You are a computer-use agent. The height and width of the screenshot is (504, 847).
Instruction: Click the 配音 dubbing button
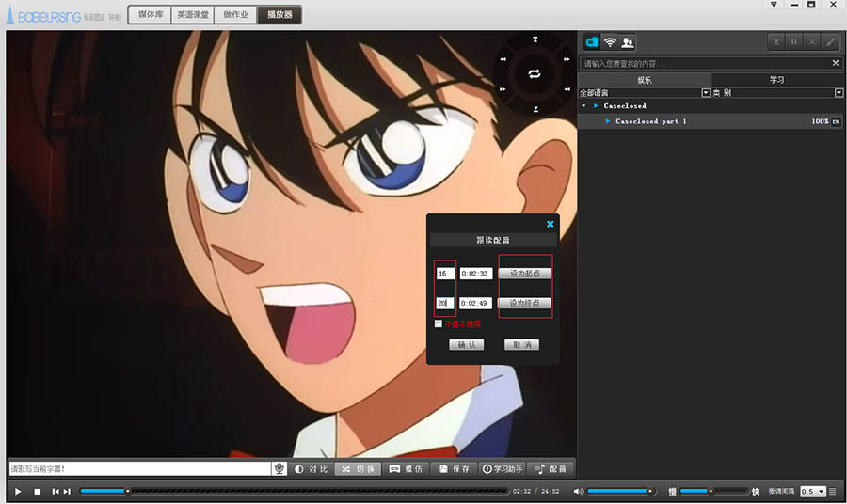(x=551, y=469)
